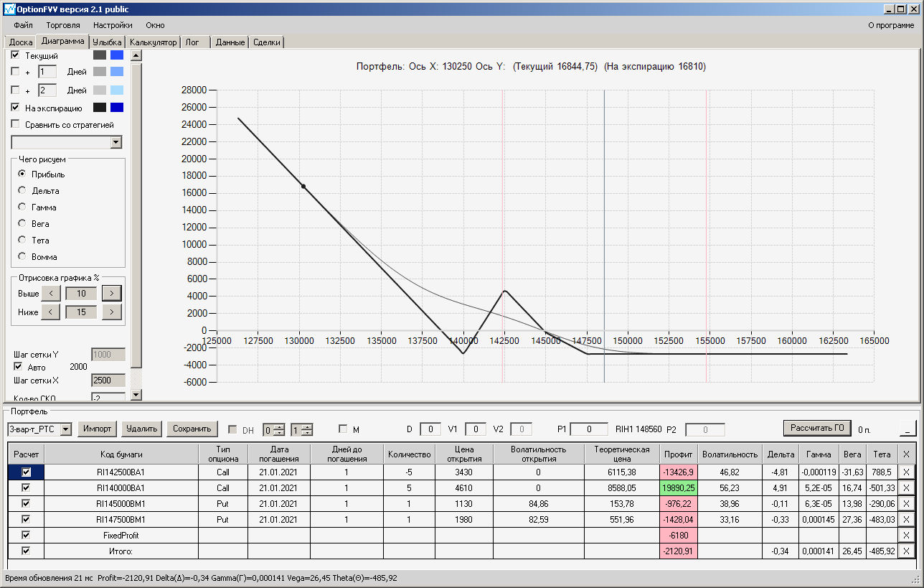Select the Дельта radio option
Image resolution: width=924 pixels, height=588 pixels.
coord(22,191)
